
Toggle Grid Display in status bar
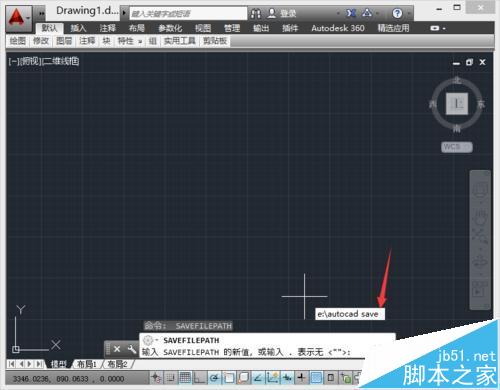(x=185, y=378)
